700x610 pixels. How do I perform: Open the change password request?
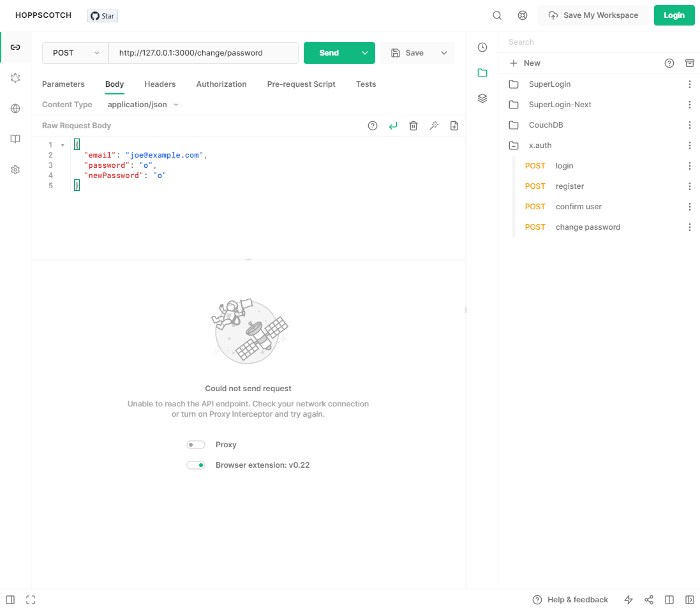588,227
